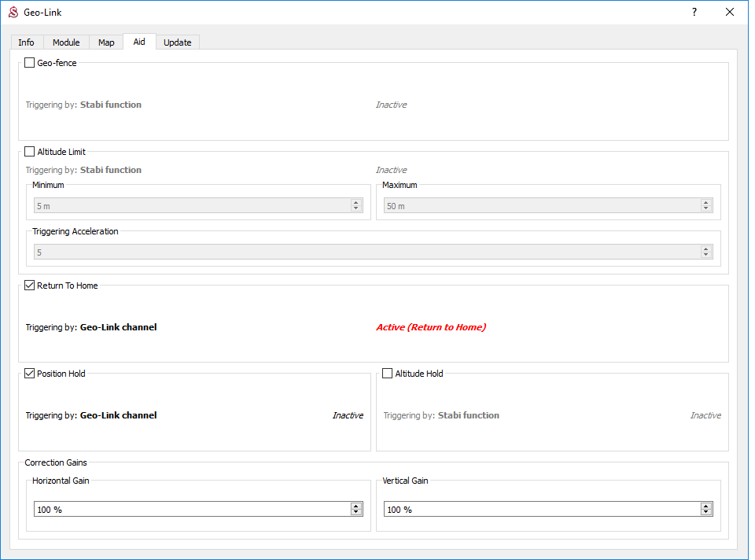Go to the Update tab
Viewport: 755px width, 560px height.
(x=178, y=42)
